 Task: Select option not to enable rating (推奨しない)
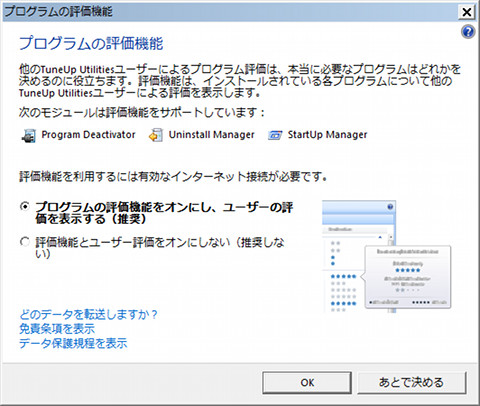tap(25, 242)
